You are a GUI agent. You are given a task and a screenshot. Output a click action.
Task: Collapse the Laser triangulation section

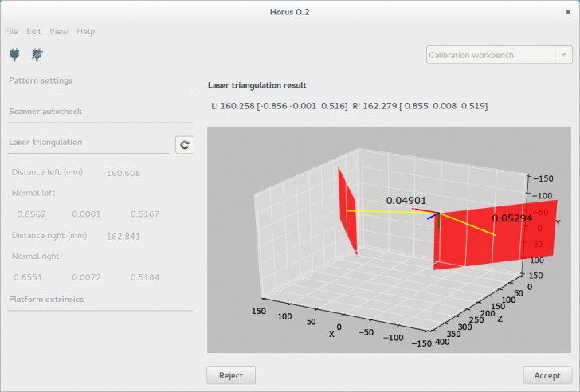[x=45, y=142]
